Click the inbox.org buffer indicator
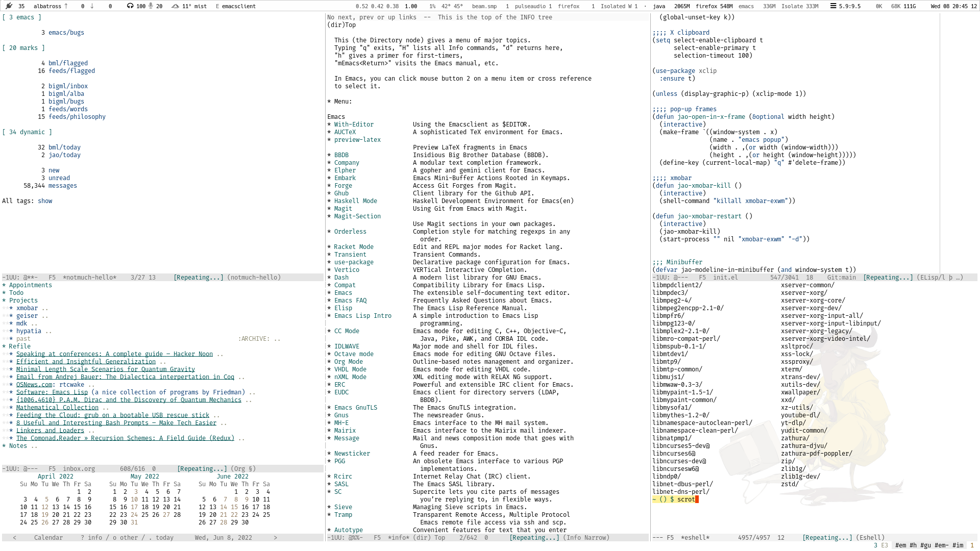 78,468
